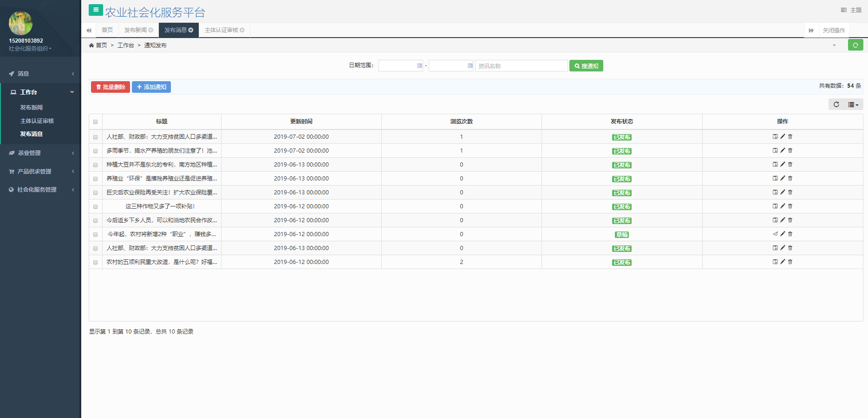Edit the first row with the pencil icon
The image size is (868, 418).
tap(783, 136)
